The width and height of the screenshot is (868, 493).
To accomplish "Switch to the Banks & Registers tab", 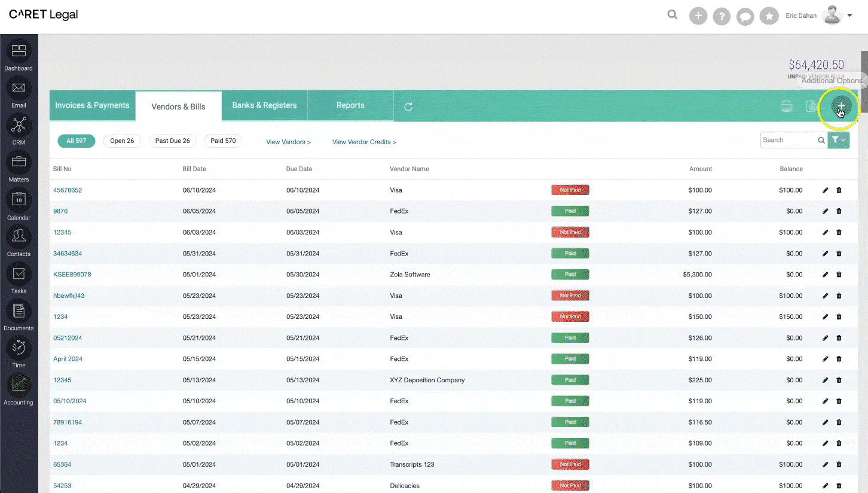I will (x=264, y=106).
